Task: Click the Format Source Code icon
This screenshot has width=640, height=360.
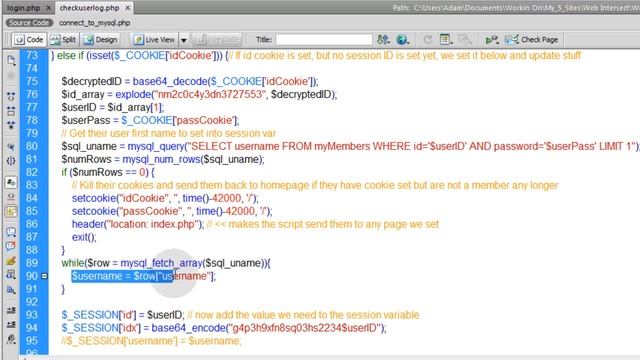Action: (11, 339)
